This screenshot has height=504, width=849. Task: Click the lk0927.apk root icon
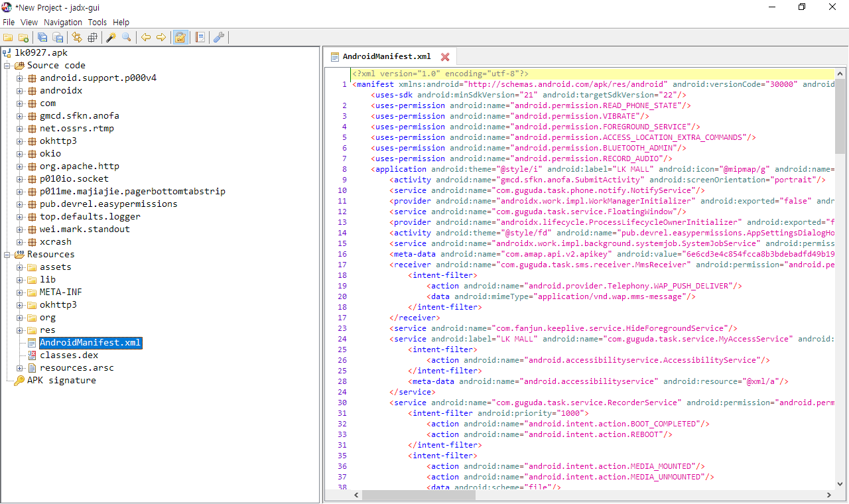pyautogui.click(x=7, y=53)
